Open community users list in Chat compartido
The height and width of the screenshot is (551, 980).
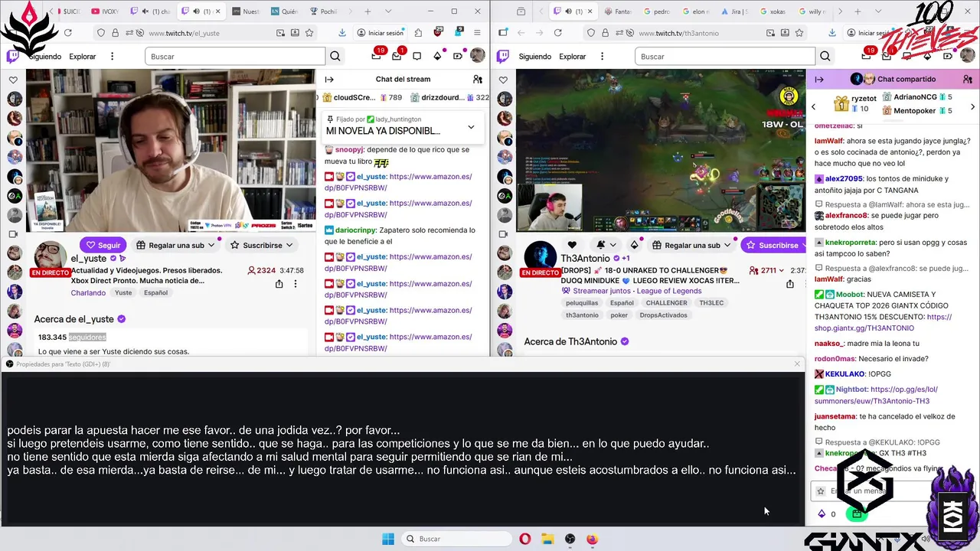pos(968,80)
